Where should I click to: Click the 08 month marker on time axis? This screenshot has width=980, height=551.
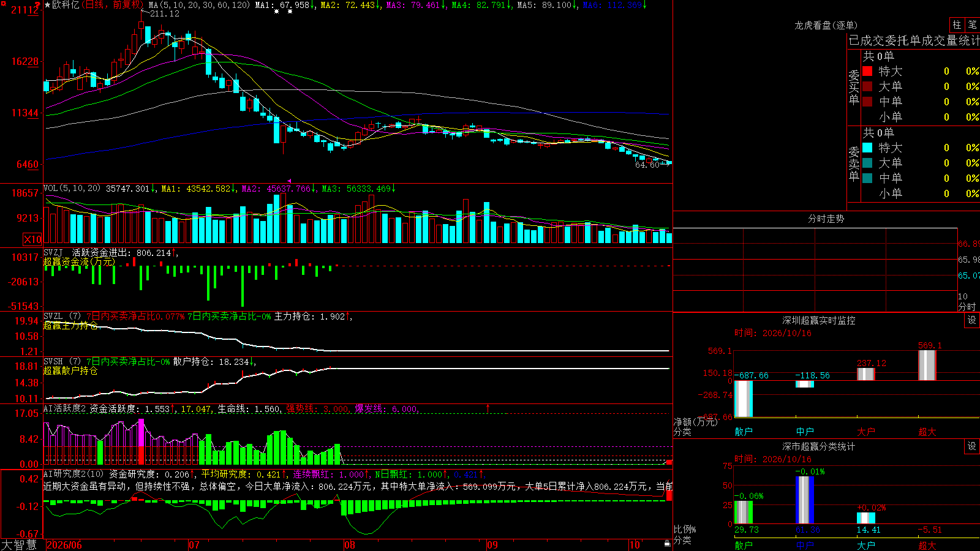coord(350,544)
